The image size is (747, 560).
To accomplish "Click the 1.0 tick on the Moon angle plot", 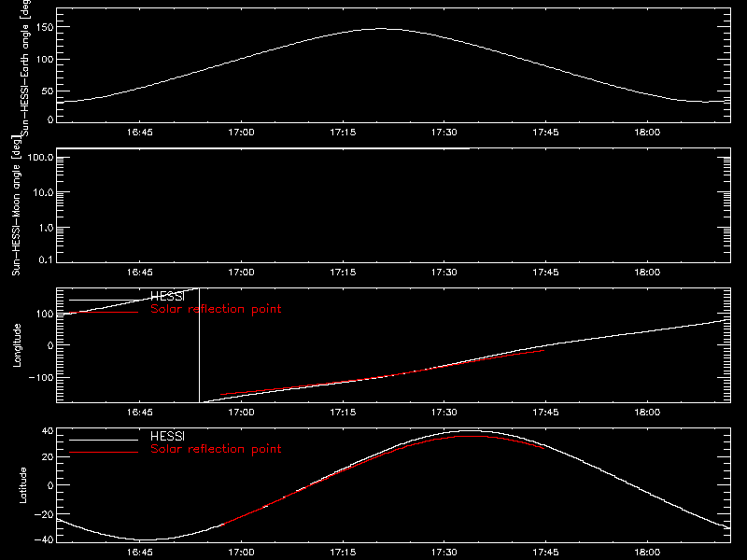I will point(46,228).
